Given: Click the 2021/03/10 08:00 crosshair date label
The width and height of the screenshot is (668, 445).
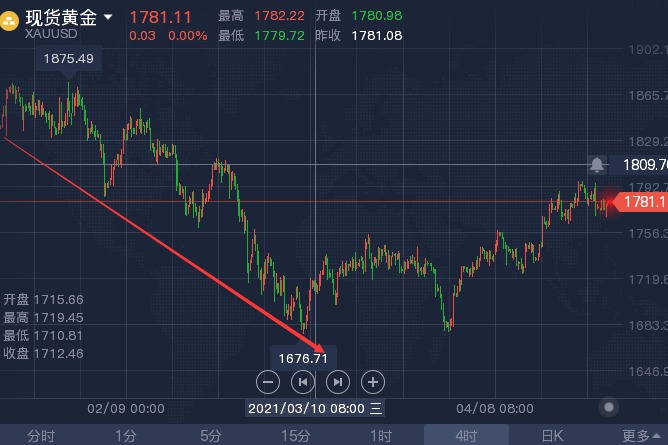Looking at the screenshot, I should (x=314, y=408).
